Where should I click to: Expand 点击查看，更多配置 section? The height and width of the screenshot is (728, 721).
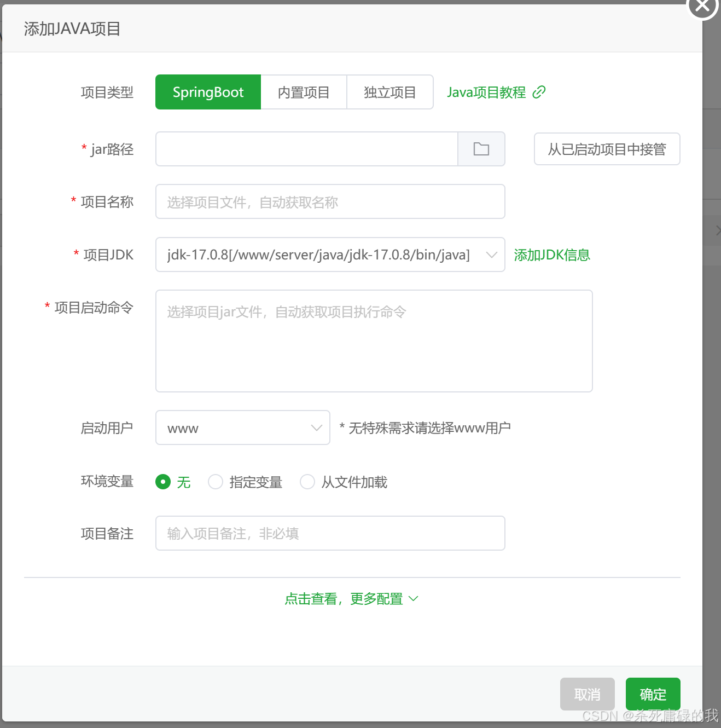351,599
